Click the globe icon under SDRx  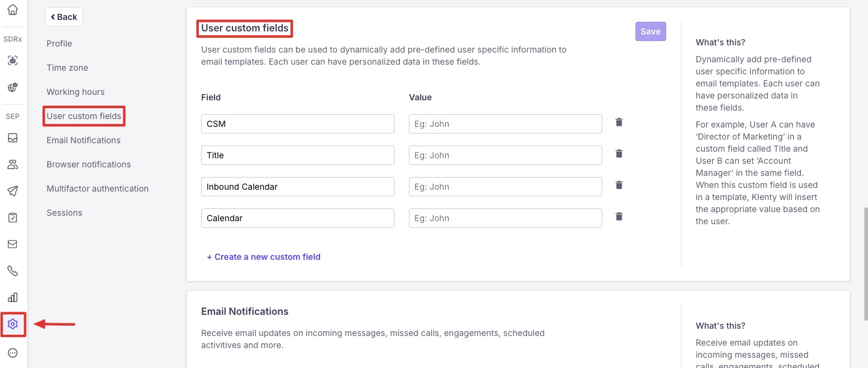[x=13, y=87]
